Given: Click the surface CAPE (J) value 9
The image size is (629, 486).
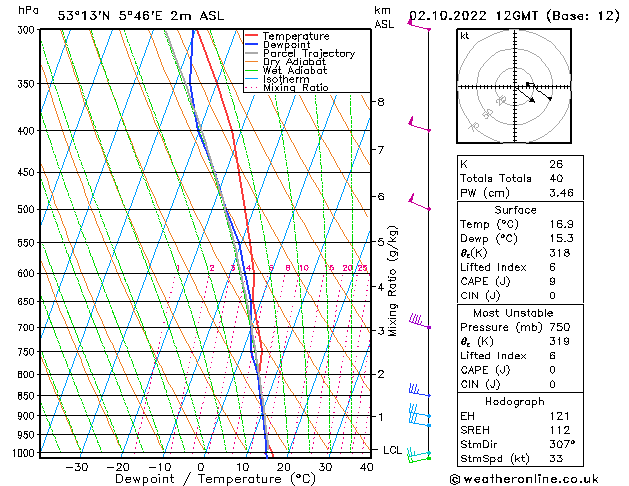Looking at the screenshot, I should pos(552,281).
